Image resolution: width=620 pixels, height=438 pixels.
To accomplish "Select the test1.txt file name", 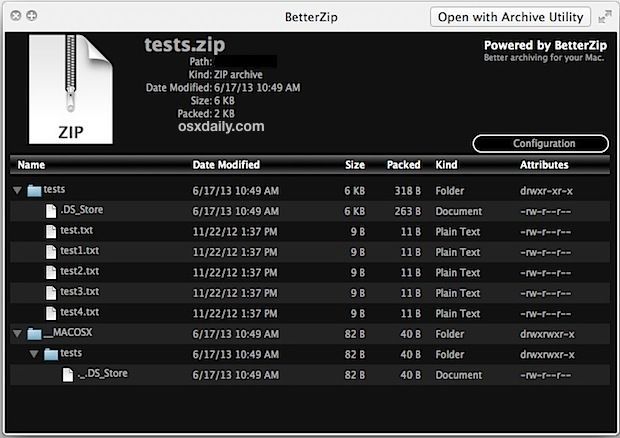I will (79, 251).
